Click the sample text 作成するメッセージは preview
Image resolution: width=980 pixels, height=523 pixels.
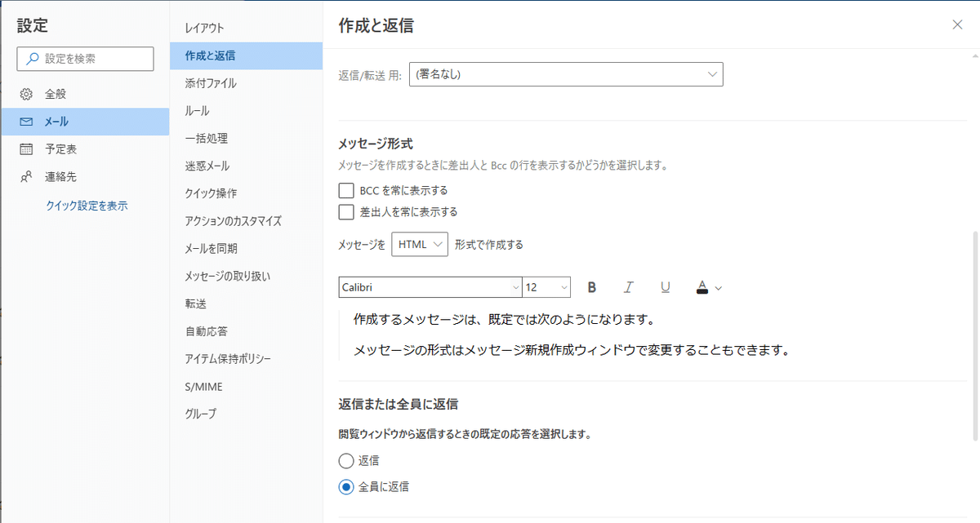pyautogui.click(x=504, y=318)
